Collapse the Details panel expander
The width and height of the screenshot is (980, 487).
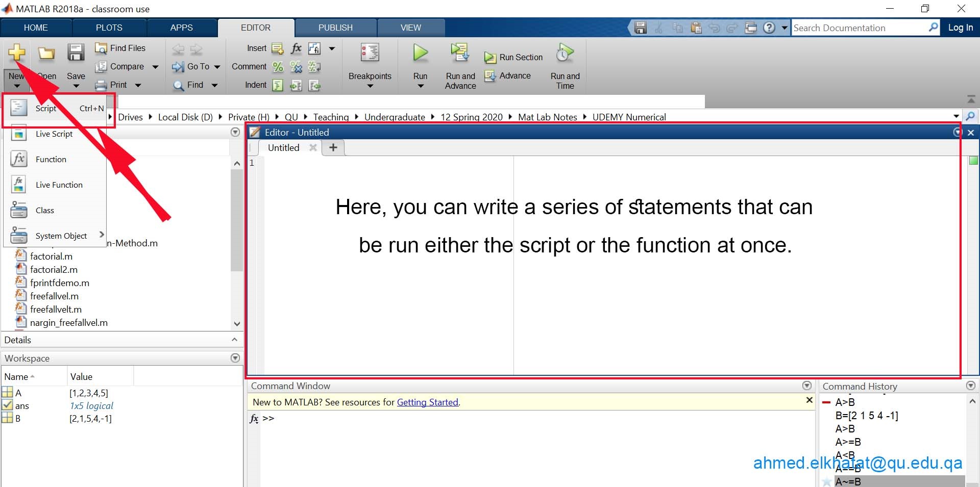pyautogui.click(x=235, y=340)
